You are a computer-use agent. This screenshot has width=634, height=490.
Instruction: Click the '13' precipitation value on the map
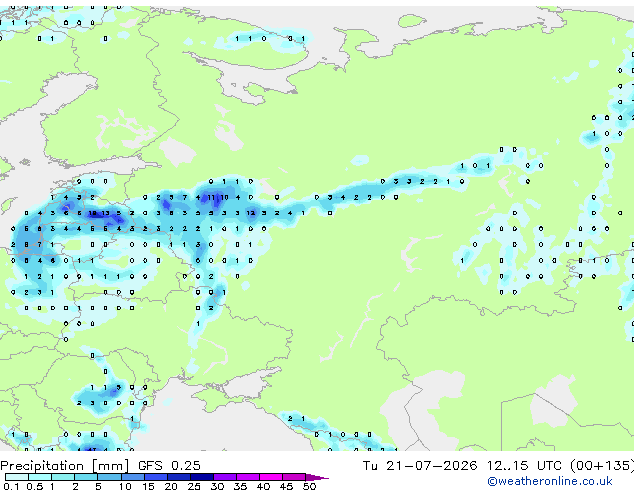(x=106, y=213)
